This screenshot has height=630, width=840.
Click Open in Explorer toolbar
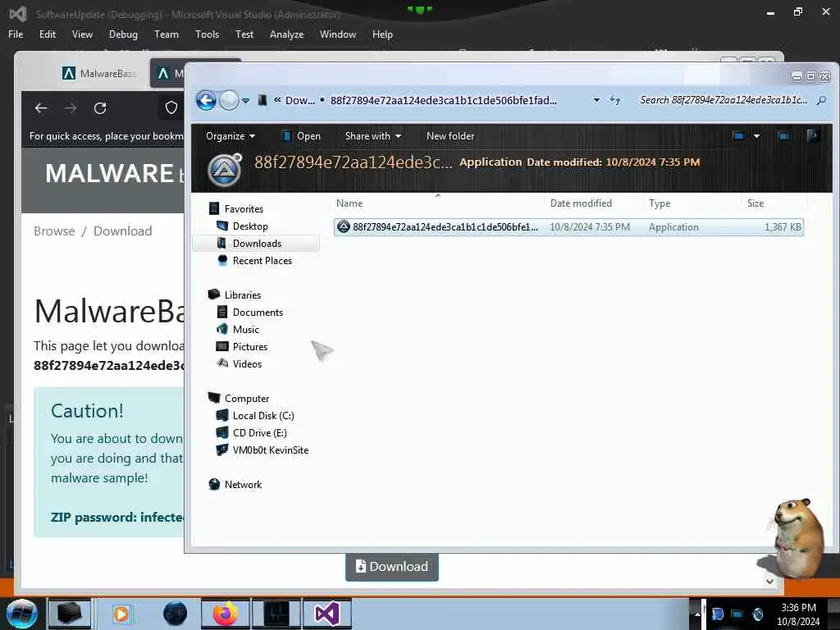pos(302,136)
